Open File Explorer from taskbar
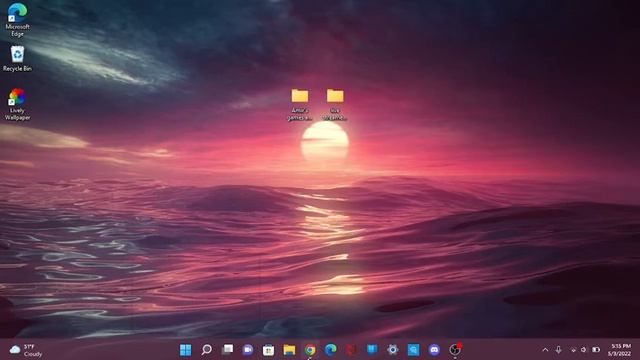Viewport: 640px width, 360px height. (x=289, y=350)
